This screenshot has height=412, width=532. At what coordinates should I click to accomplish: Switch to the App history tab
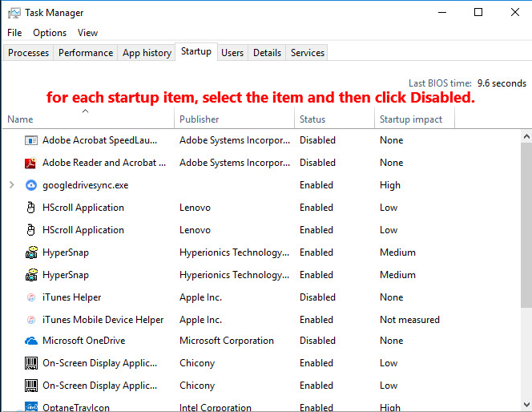click(147, 53)
